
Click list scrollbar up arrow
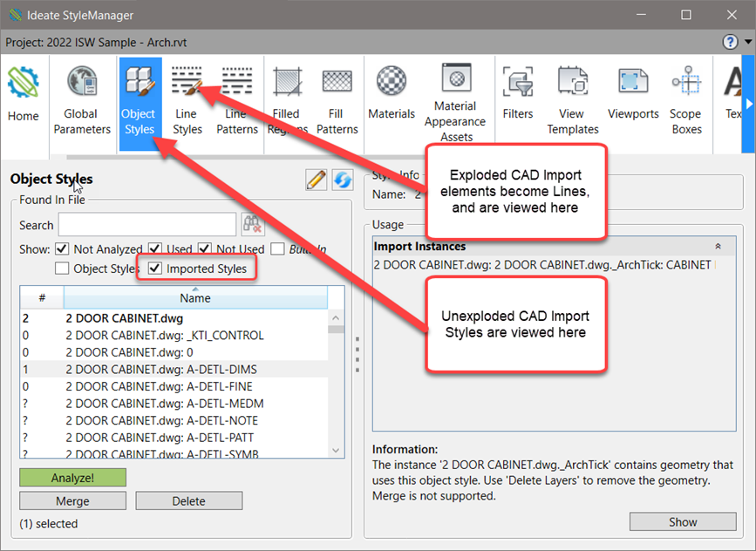click(x=336, y=317)
